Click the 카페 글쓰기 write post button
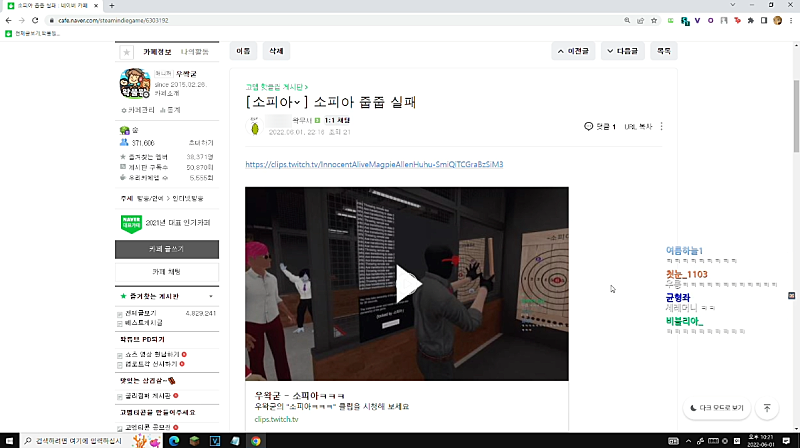Viewport: 800px width, 448px height. [167, 249]
